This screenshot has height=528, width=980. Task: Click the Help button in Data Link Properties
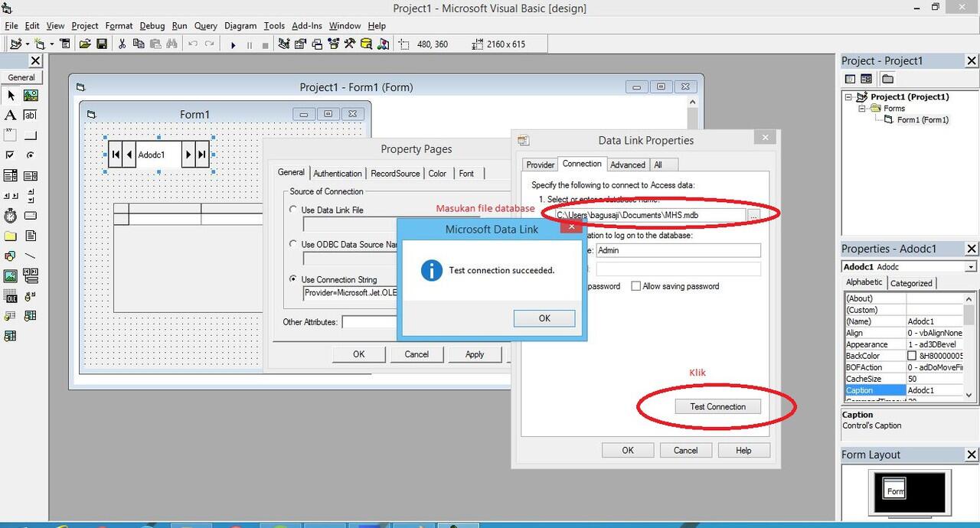[x=743, y=450]
